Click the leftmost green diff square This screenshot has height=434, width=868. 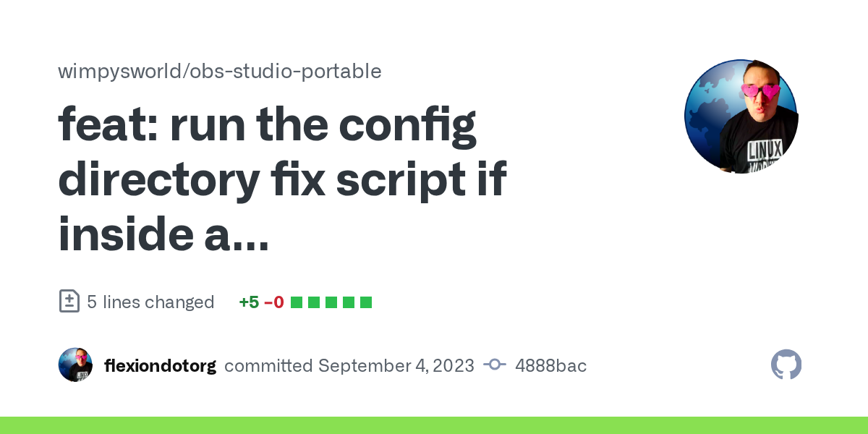pyautogui.click(x=296, y=302)
